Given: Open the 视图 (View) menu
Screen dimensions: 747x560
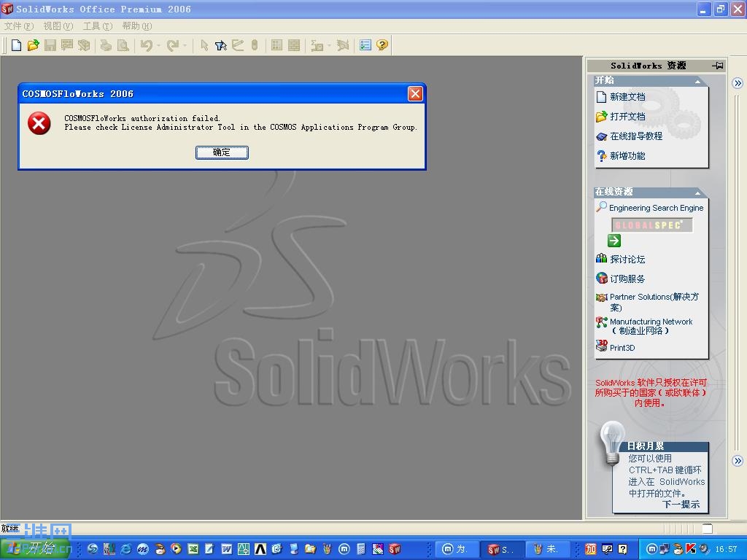Looking at the screenshot, I should (x=58, y=26).
